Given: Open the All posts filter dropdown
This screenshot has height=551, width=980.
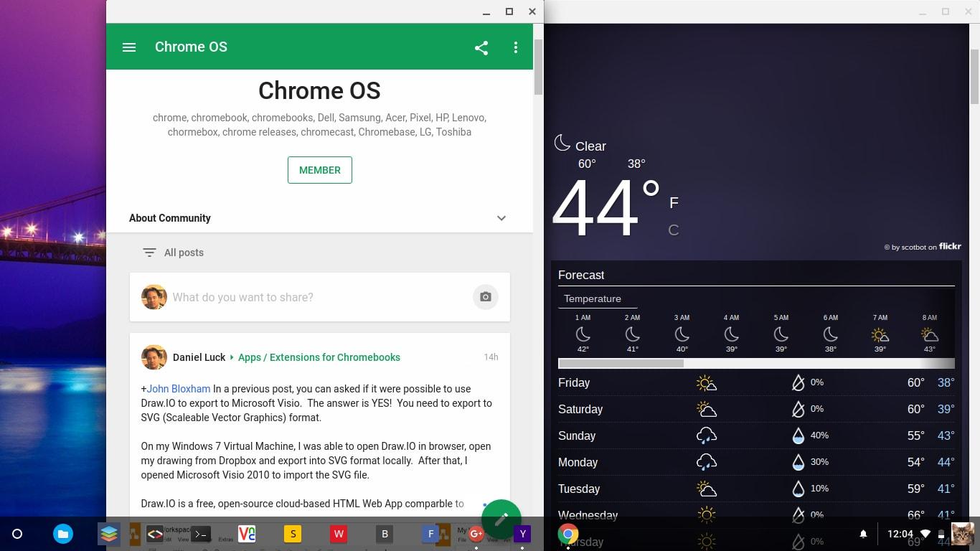Looking at the screenshot, I should tap(174, 253).
